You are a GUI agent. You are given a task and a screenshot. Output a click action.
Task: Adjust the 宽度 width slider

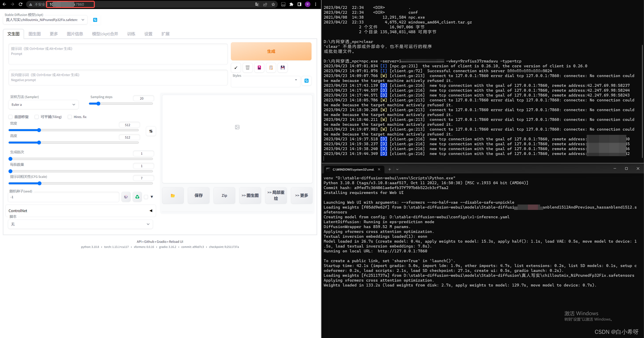pos(74,130)
